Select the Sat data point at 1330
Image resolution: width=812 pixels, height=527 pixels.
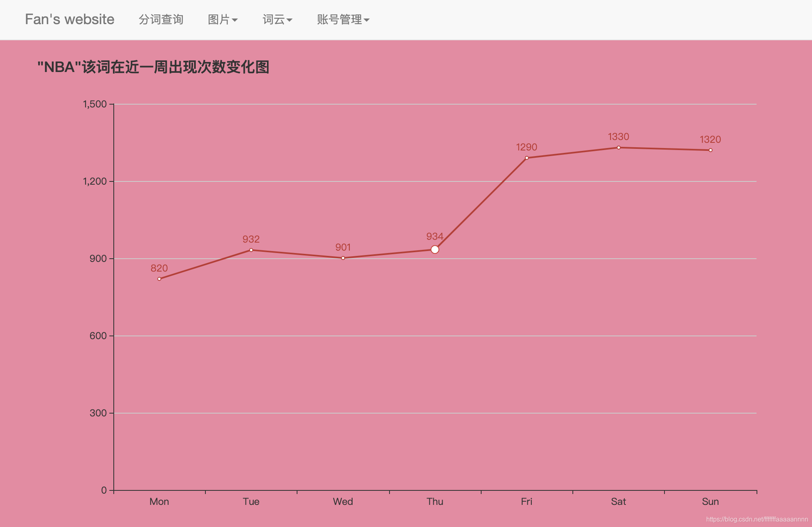619,148
